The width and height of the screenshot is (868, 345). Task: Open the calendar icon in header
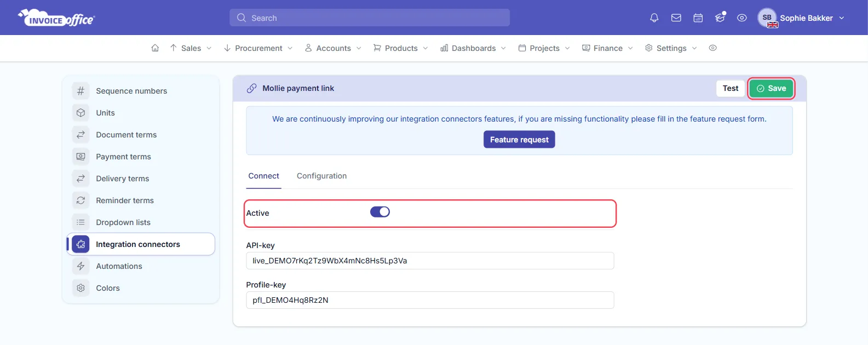[698, 18]
